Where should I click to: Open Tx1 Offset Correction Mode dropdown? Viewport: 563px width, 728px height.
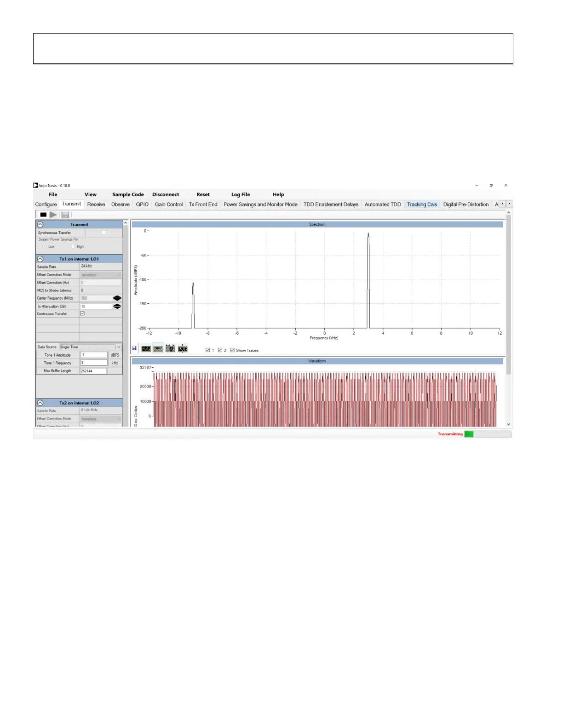[x=101, y=275]
